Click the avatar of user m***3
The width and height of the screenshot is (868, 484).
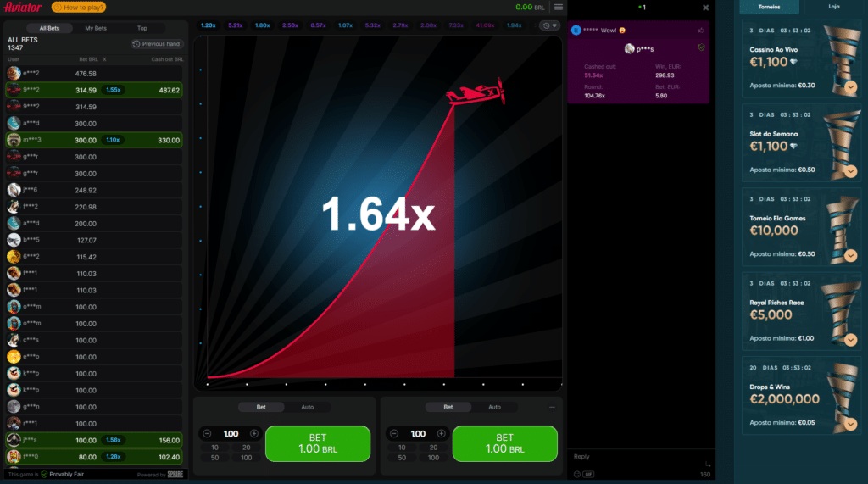[x=14, y=140]
